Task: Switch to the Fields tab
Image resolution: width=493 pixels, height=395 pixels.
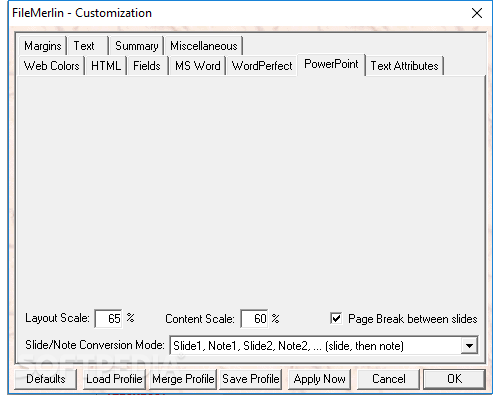Action: pyautogui.click(x=147, y=66)
